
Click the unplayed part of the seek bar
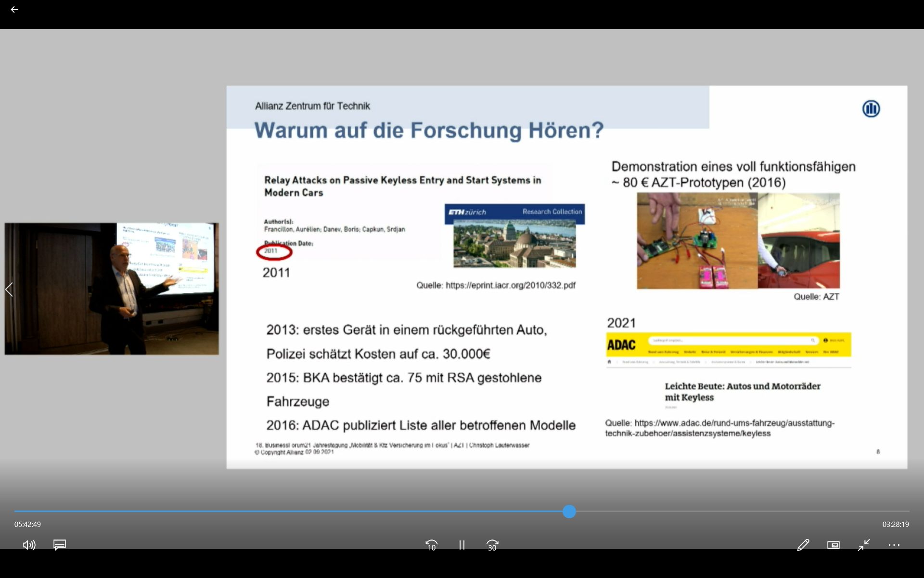[741, 512]
